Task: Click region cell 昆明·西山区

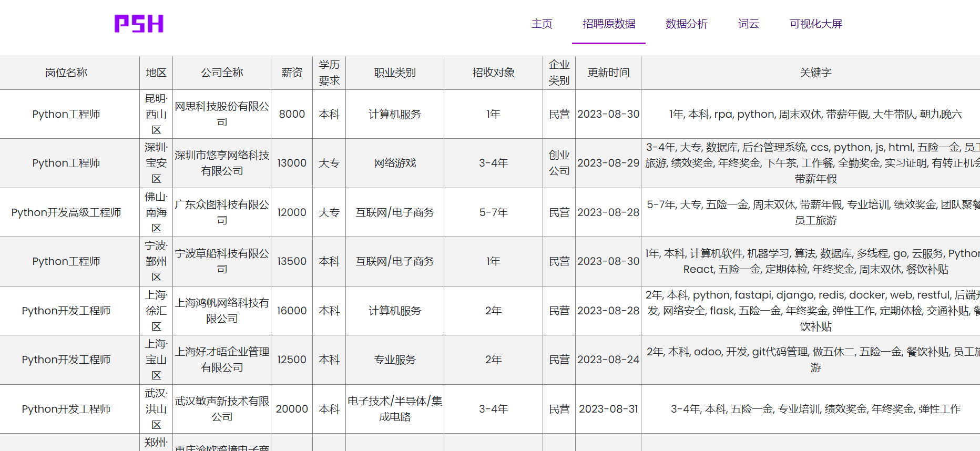Action: pyautogui.click(x=156, y=114)
